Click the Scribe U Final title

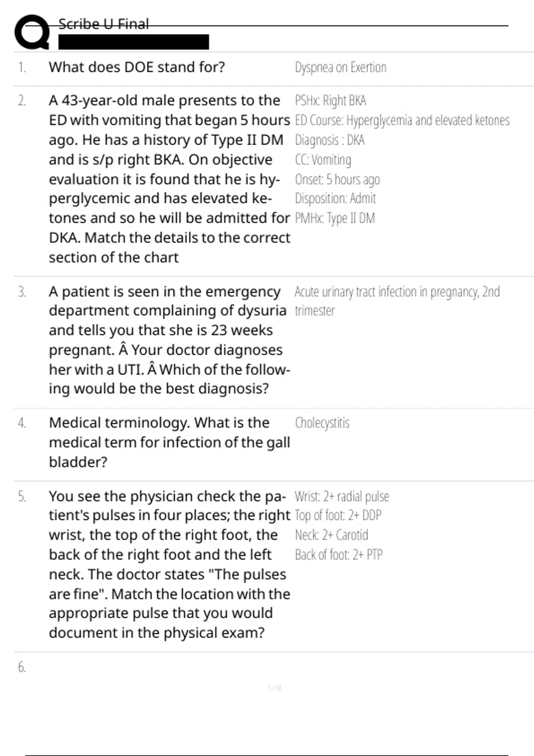point(103,24)
